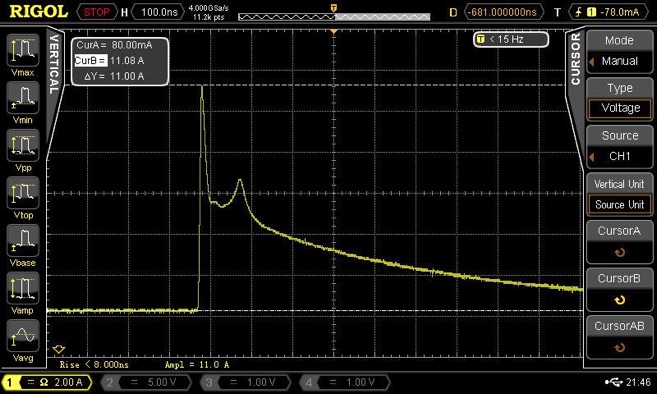Click the ΔY = 11.00 A readout
This screenshot has height=394, width=657.
(x=114, y=76)
